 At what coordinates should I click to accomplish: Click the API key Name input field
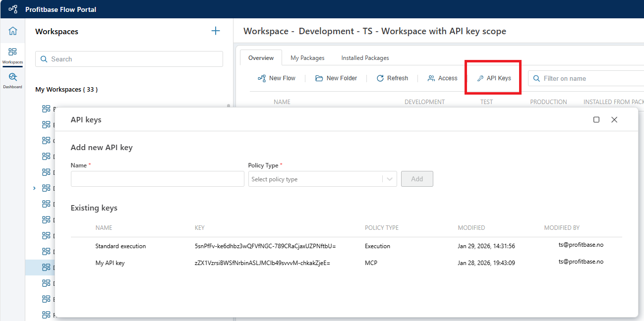pyautogui.click(x=157, y=179)
